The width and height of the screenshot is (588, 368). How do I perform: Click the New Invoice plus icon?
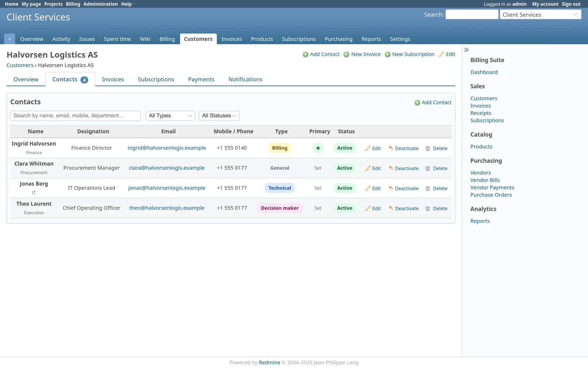coord(346,54)
